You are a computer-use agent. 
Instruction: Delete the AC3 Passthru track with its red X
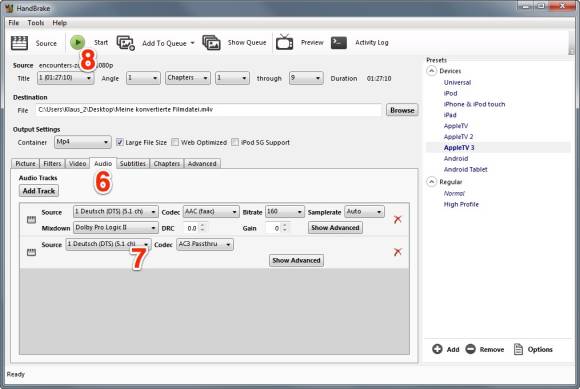click(398, 252)
